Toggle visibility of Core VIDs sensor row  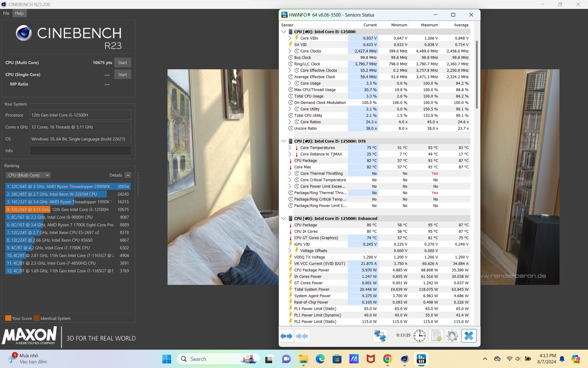(x=289, y=38)
